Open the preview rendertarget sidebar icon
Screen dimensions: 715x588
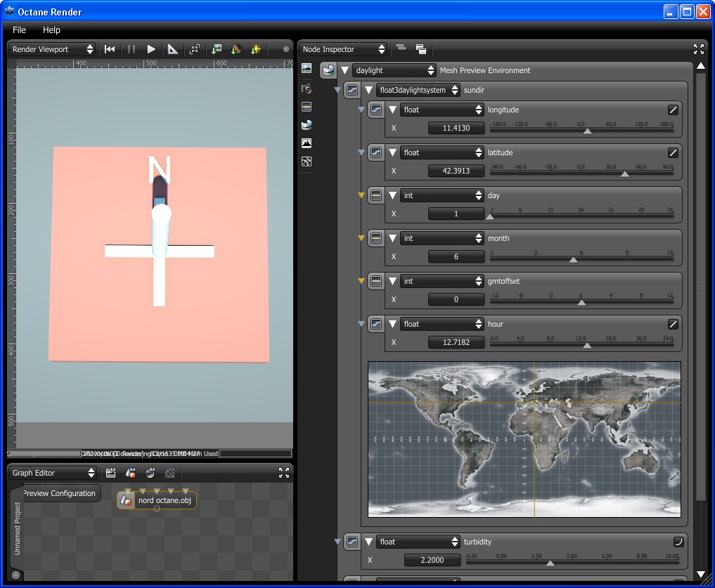307,68
